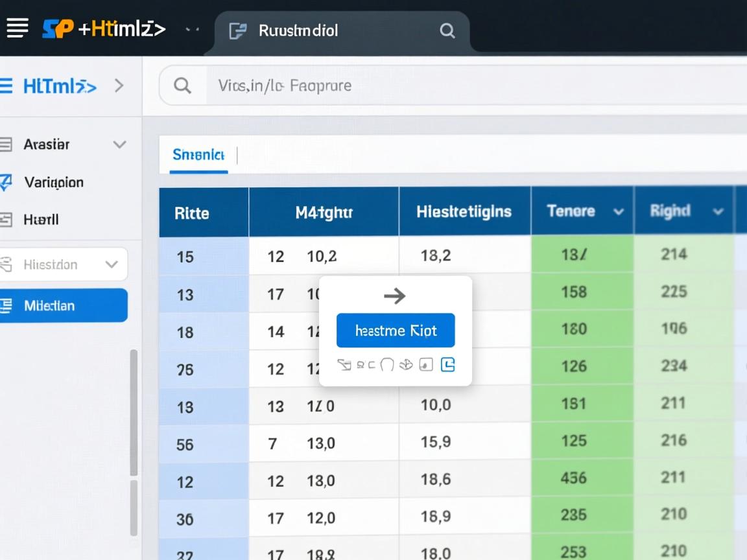Select the Hterll sidebar item
747x560 pixels.
(41, 220)
